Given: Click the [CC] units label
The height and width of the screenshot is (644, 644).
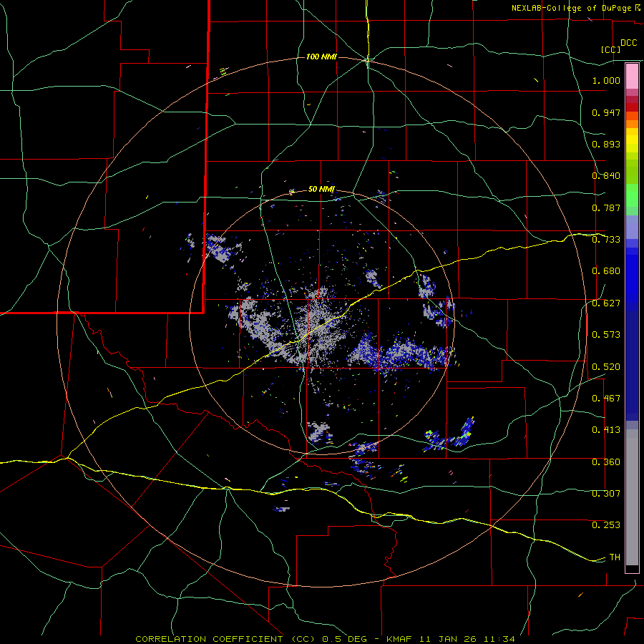Looking at the screenshot, I should [x=611, y=49].
